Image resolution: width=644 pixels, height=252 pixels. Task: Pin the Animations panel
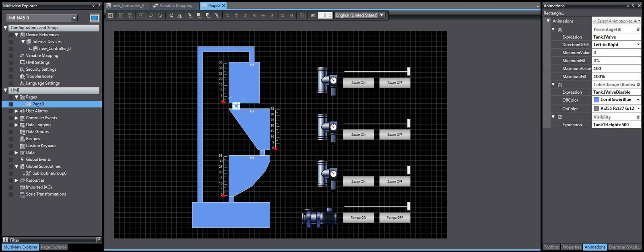tap(633, 6)
